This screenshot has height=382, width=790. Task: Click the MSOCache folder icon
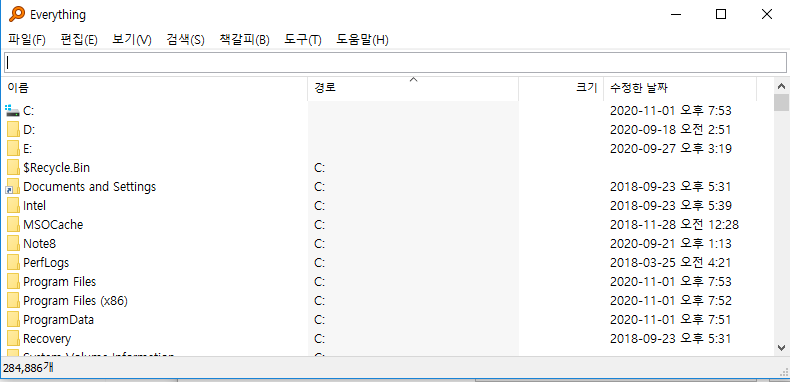tap(14, 224)
